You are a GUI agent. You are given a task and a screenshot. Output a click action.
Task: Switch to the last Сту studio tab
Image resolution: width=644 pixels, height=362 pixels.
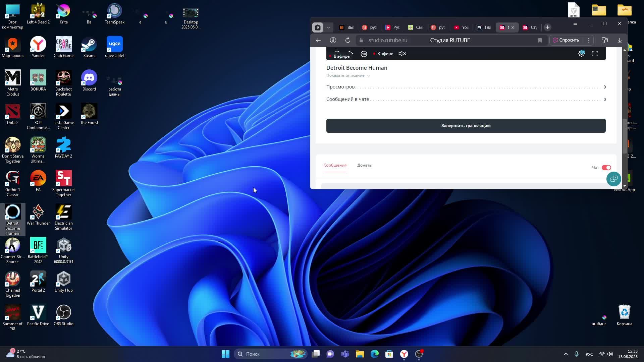(x=530, y=27)
